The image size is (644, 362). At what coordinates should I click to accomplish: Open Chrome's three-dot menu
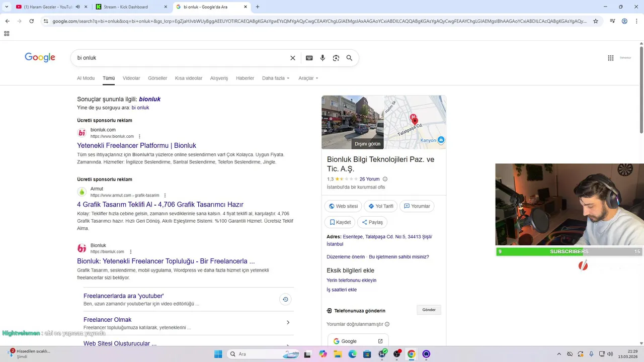(636, 21)
